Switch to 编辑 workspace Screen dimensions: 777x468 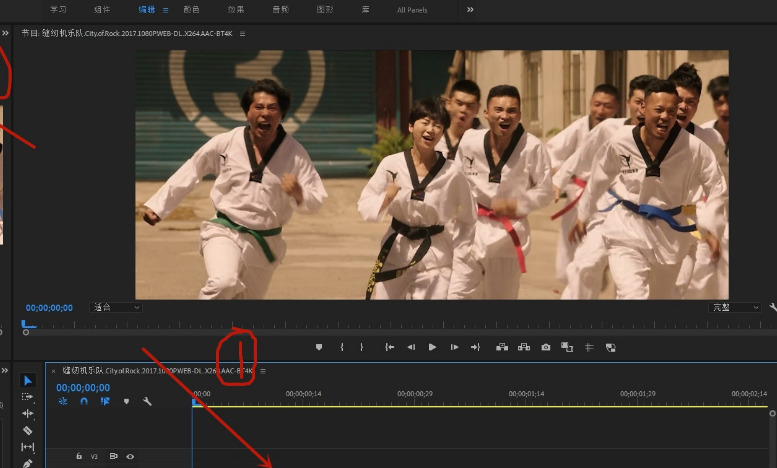coord(147,9)
